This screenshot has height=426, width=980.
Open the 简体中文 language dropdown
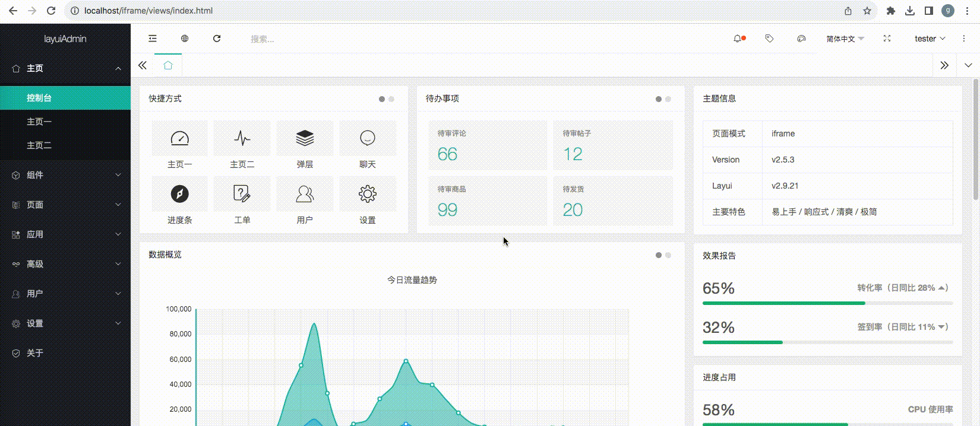tap(845, 39)
